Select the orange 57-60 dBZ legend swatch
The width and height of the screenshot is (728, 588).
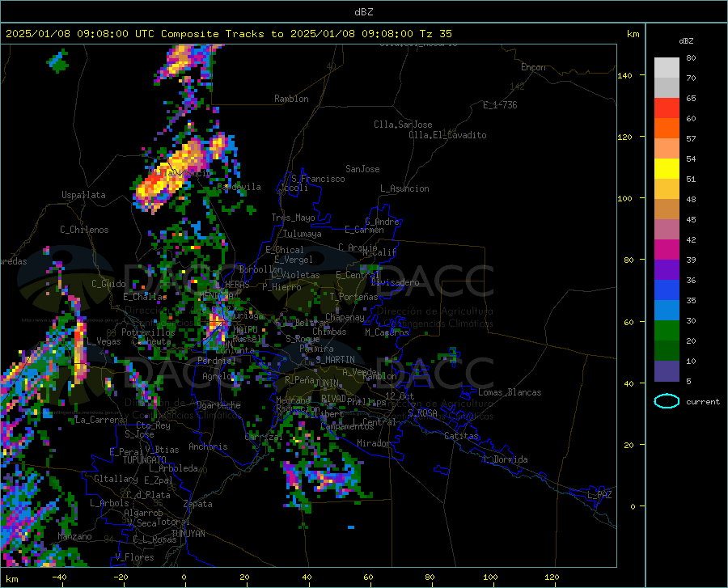667,129
